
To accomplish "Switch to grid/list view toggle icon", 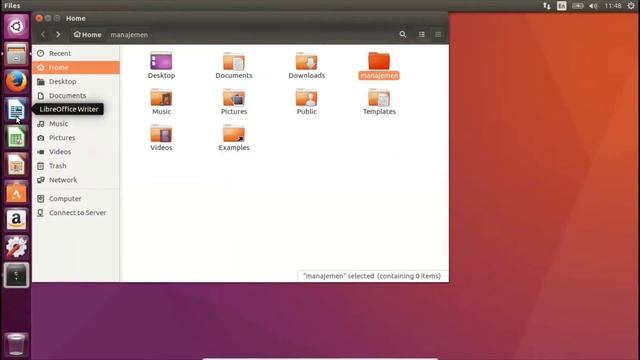I will coord(422,35).
